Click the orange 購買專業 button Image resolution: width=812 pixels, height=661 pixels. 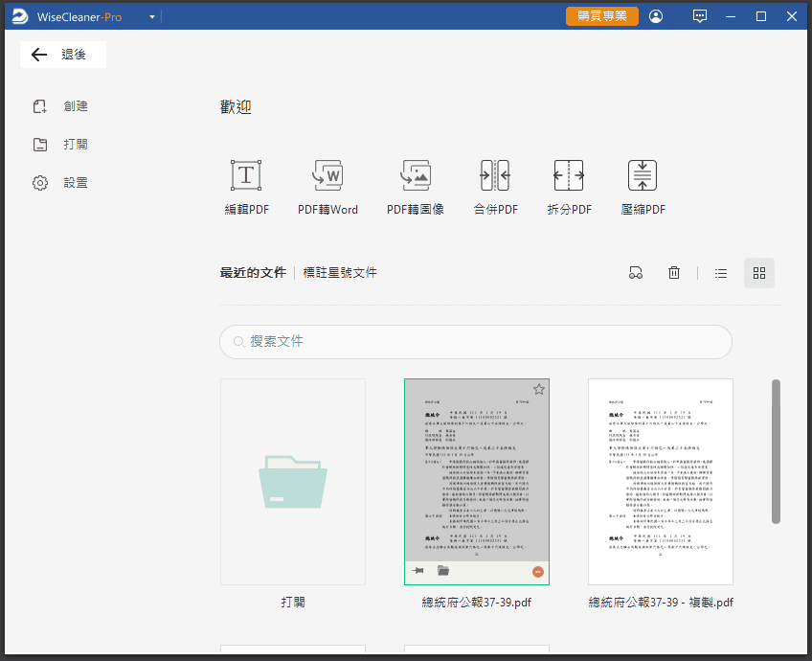coord(601,16)
